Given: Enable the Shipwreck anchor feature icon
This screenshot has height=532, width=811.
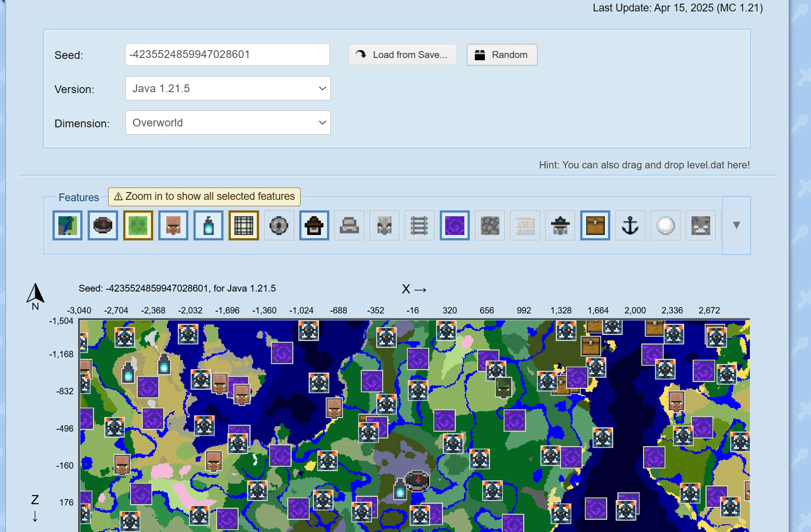Looking at the screenshot, I should 630,225.
